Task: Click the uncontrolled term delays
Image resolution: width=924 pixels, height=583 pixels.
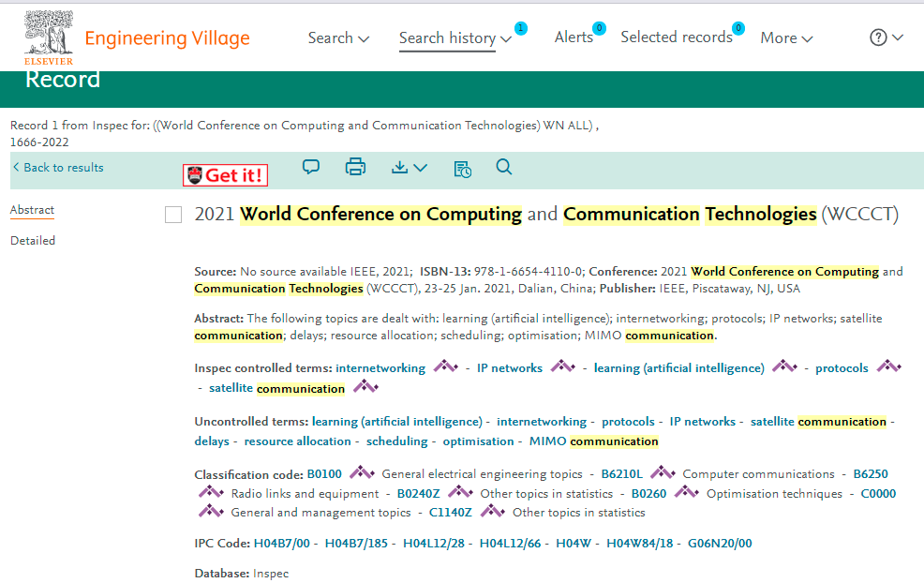Action: (x=212, y=441)
